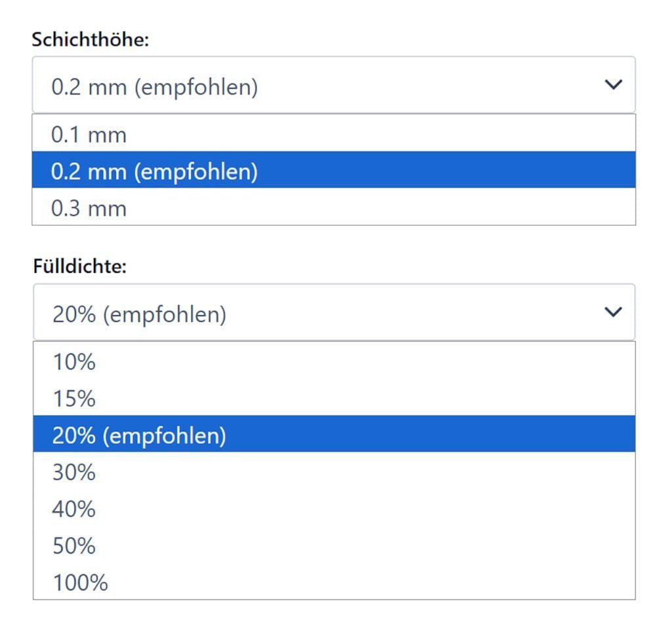Collapse the Schichthöhe dropdown chevron

pyautogui.click(x=614, y=85)
